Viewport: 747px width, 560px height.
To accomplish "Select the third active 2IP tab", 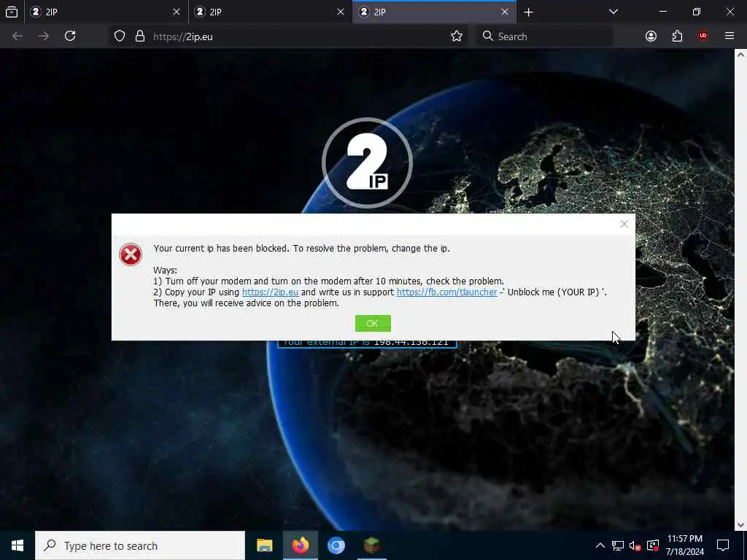I will [434, 12].
